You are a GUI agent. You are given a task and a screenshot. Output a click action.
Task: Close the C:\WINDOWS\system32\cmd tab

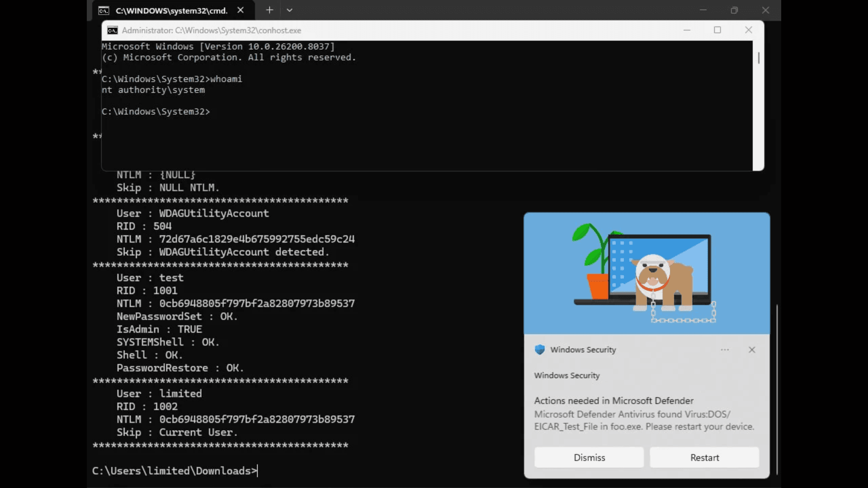click(x=241, y=10)
